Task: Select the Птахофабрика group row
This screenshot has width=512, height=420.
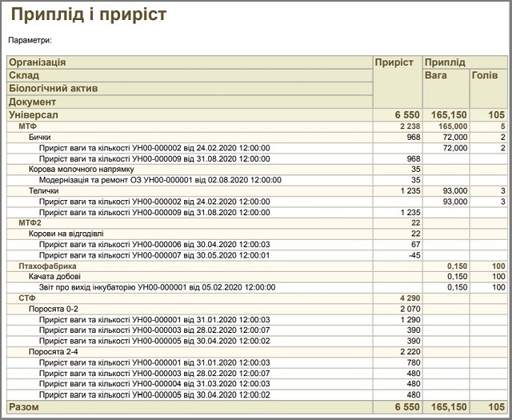Action: 258,266
